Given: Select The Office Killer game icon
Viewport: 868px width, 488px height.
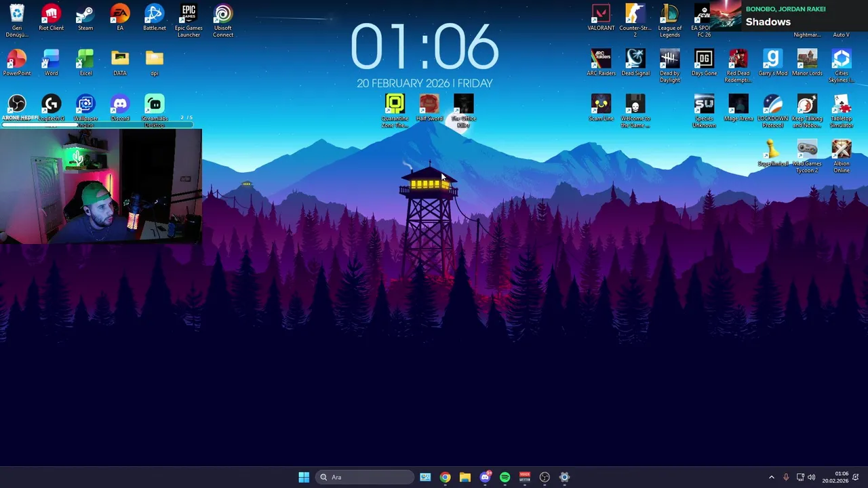Looking at the screenshot, I should [x=464, y=110].
